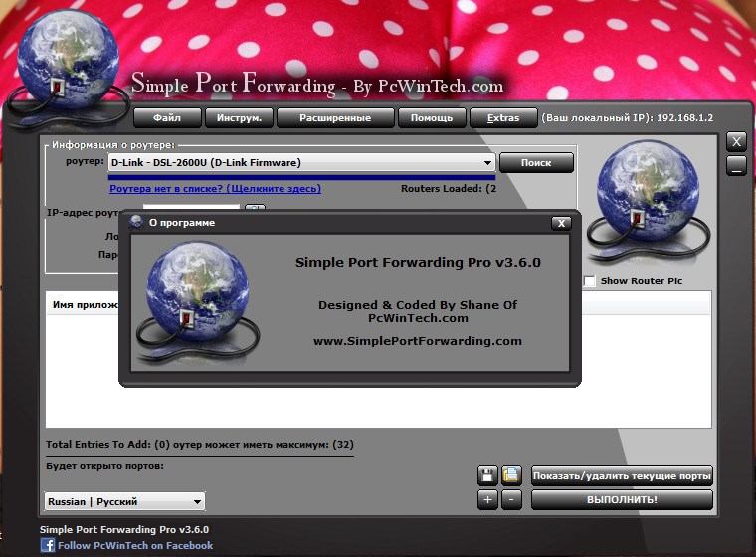This screenshot has width=756, height=557.
Task: Open the Расширенные menu
Action: tap(336, 118)
